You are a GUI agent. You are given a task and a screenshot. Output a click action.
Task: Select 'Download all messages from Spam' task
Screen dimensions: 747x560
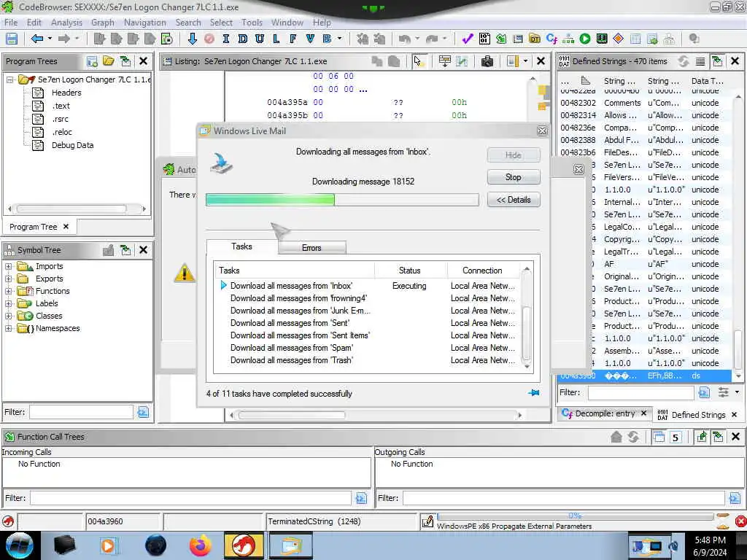[x=292, y=348]
